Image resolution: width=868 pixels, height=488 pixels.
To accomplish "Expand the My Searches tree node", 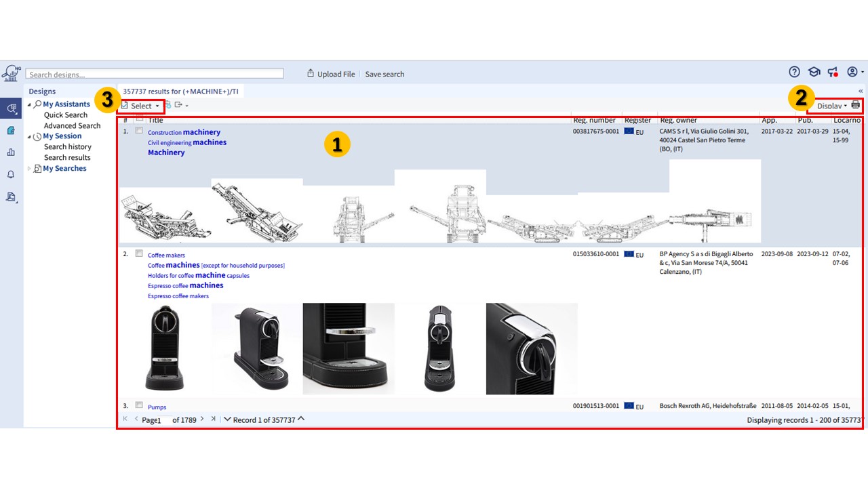I will coord(29,168).
